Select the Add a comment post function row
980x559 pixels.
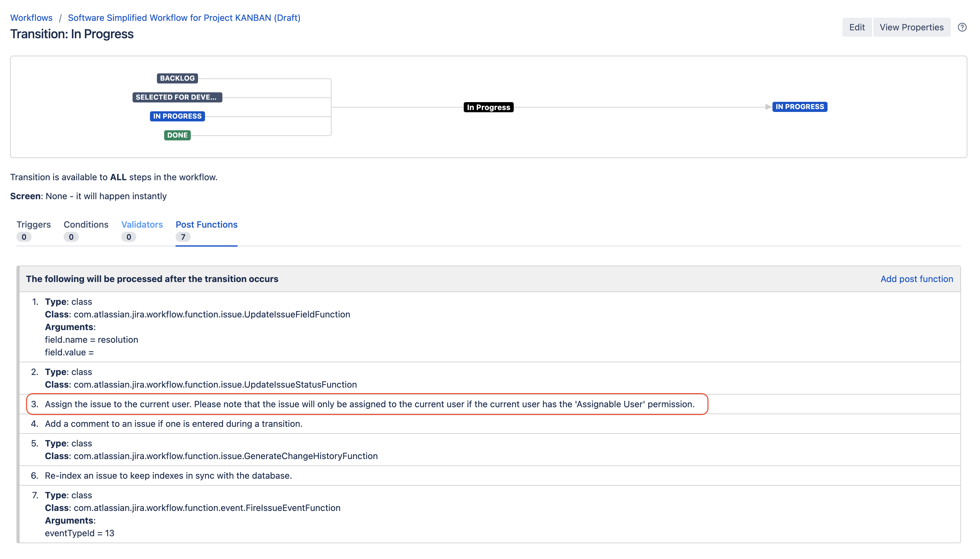(x=174, y=424)
